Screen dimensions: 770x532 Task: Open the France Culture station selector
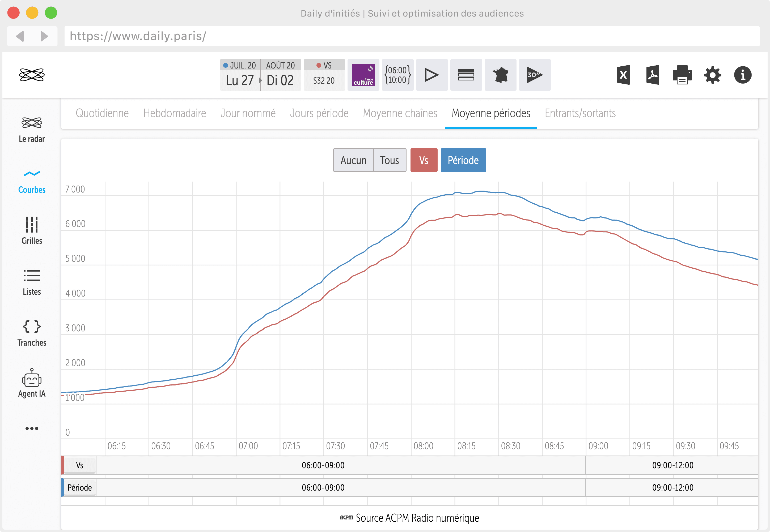click(x=363, y=75)
